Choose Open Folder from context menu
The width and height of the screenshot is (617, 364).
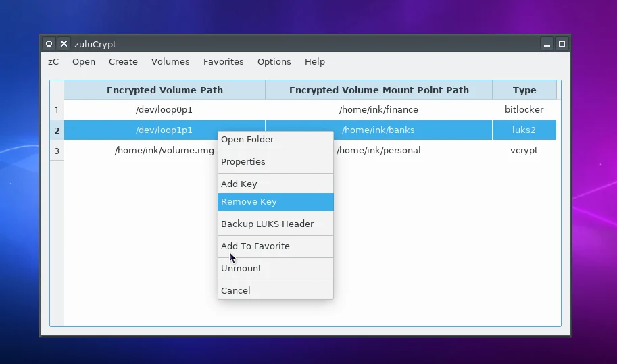247,140
